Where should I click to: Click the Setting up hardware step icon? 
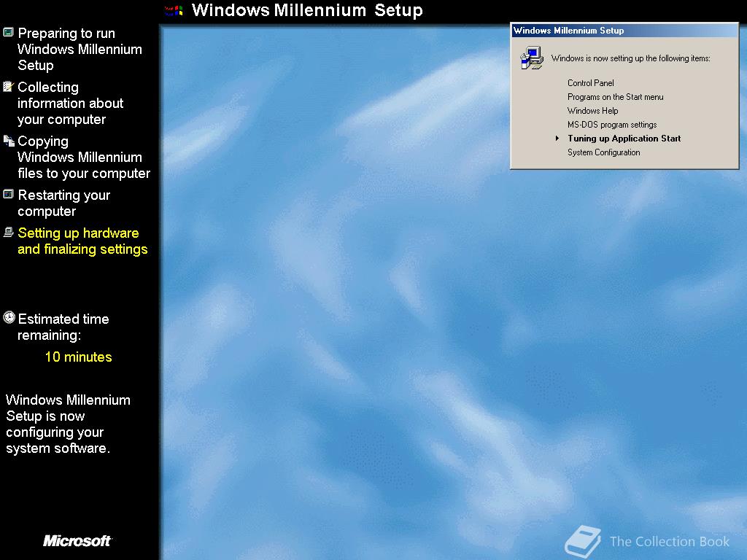[x=8, y=232]
